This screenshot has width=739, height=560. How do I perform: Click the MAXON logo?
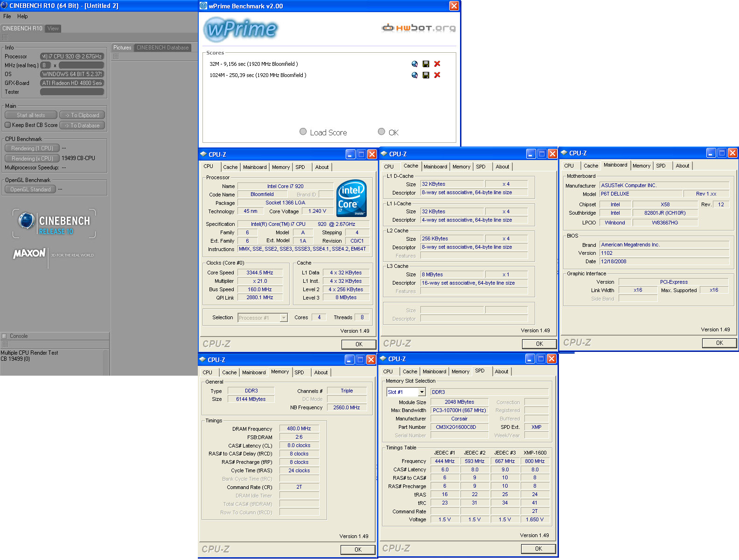click(29, 253)
